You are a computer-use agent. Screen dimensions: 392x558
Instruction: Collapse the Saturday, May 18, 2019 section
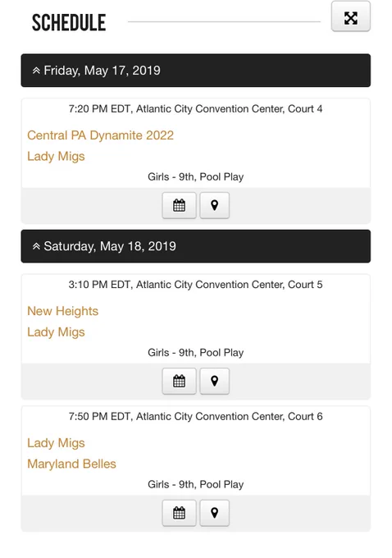[x=196, y=246]
